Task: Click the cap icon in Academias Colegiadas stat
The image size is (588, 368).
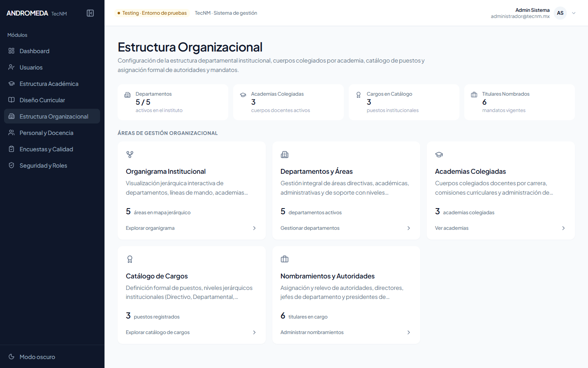Action: (243, 95)
